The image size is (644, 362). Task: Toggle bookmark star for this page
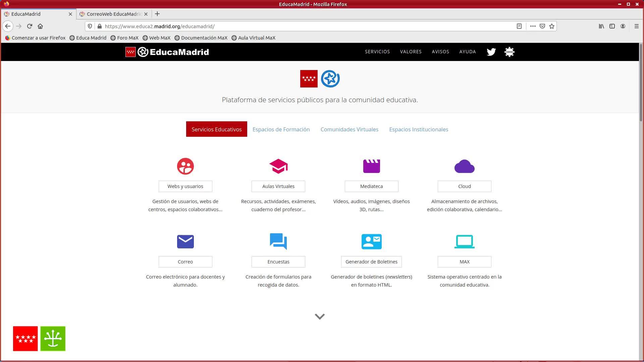[552, 26]
